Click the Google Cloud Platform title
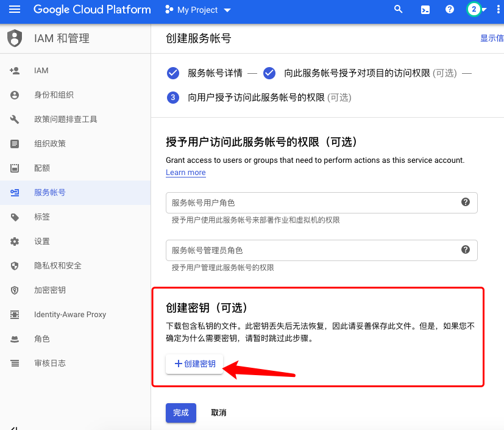The image size is (504, 430). (x=92, y=10)
